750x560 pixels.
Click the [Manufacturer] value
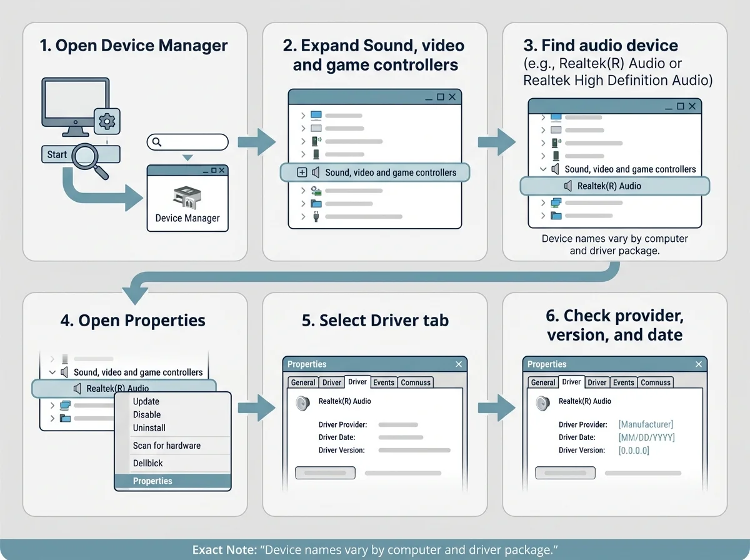tap(646, 425)
